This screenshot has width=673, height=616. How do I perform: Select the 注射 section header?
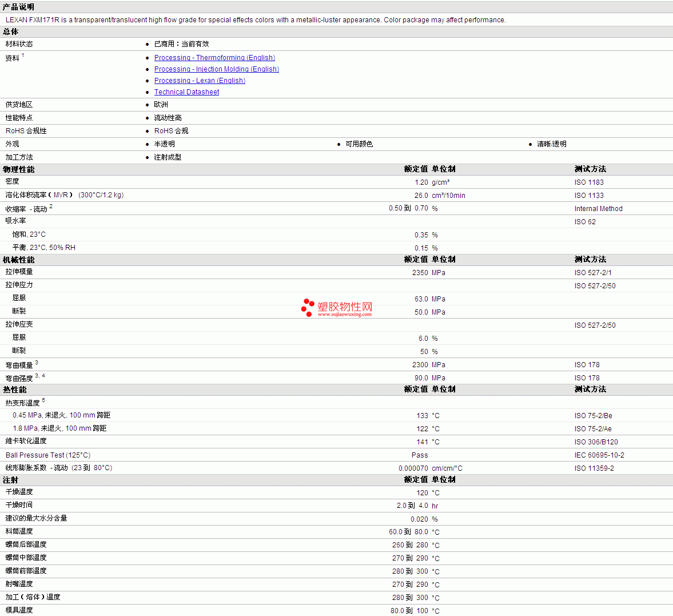[x=11, y=480]
